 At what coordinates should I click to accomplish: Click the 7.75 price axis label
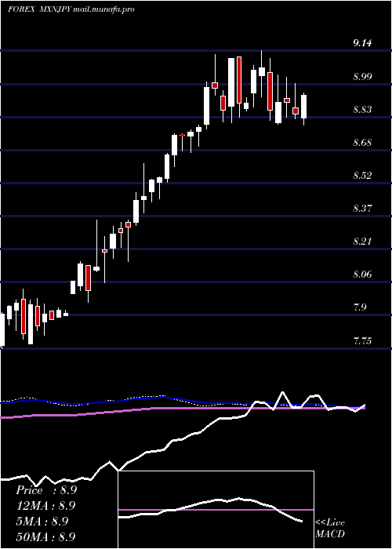point(362,340)
